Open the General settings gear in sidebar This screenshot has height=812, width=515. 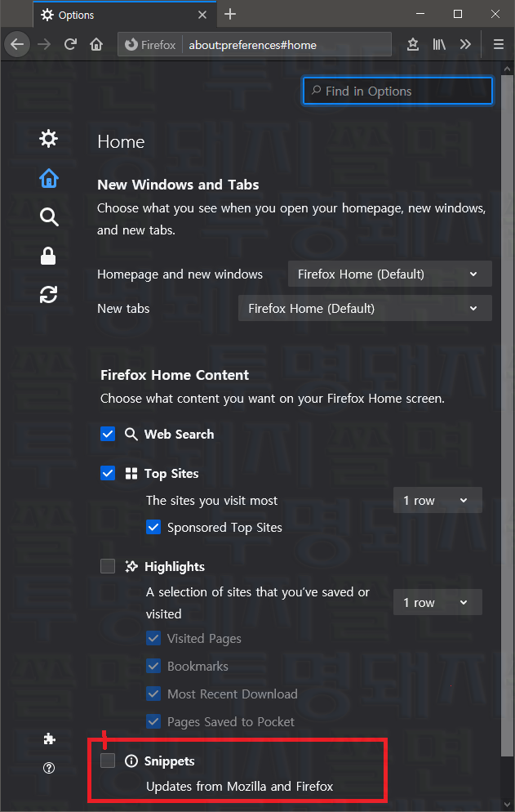coord(49,138)
